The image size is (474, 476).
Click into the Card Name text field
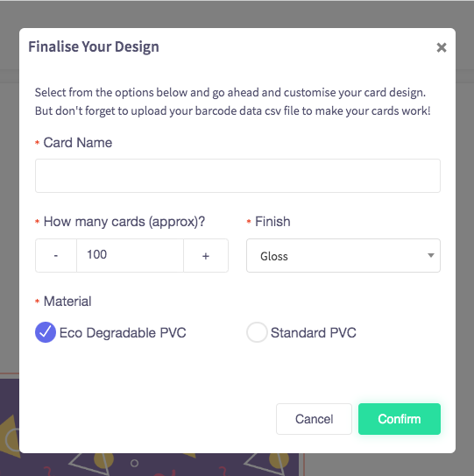click(237, 175)
